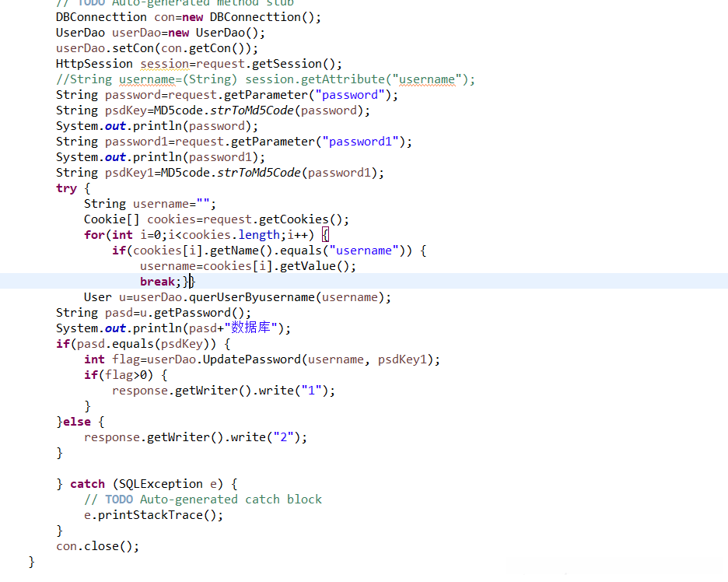Viewport: 728px width, 582px height.
Task: Click the line 'response.getWriter().write("1");'
Action: (223, 391)
